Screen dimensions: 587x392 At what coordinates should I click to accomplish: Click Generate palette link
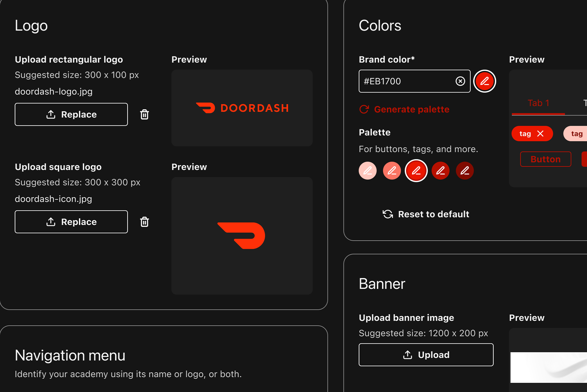tap(404, 109)
